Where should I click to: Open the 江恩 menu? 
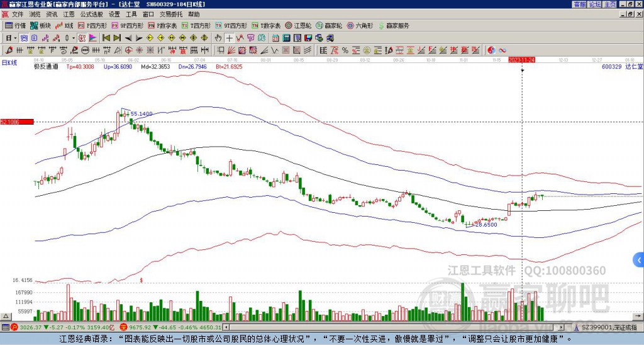tap(69, 14)
